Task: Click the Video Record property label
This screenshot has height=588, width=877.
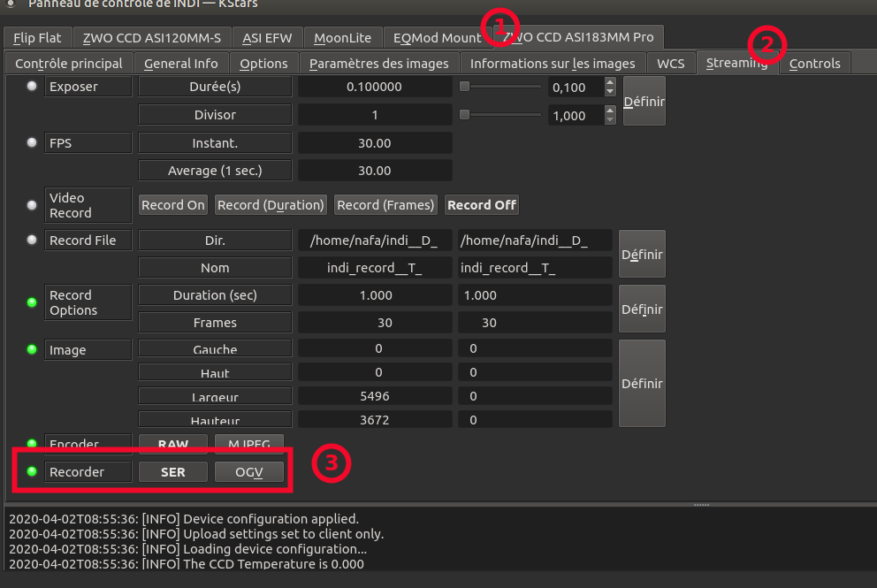Action: pos(88,205)
